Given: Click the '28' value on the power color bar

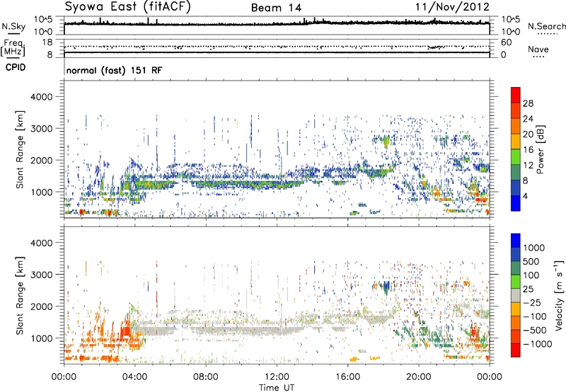Looking at the screenshot, I should pyautogui.click(x=528, y=103).
